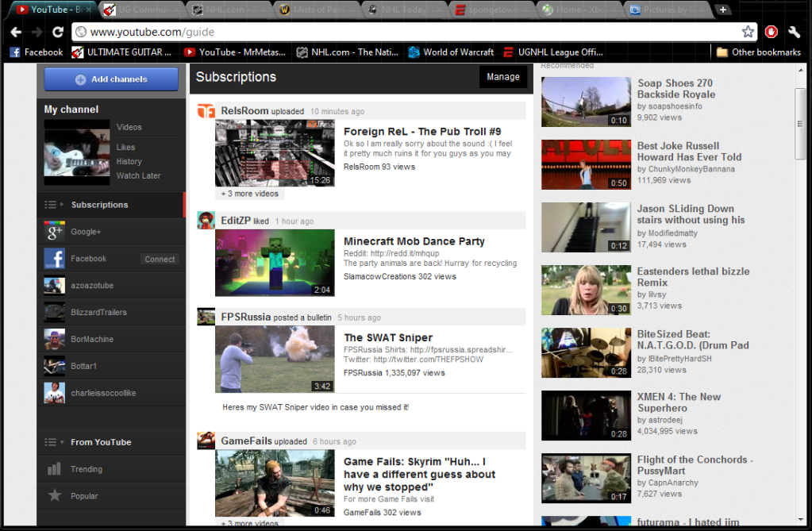The height and width of the screenshot is (531, 812).
Task: Open History under My channel
Action: click(x=129, y=162)
